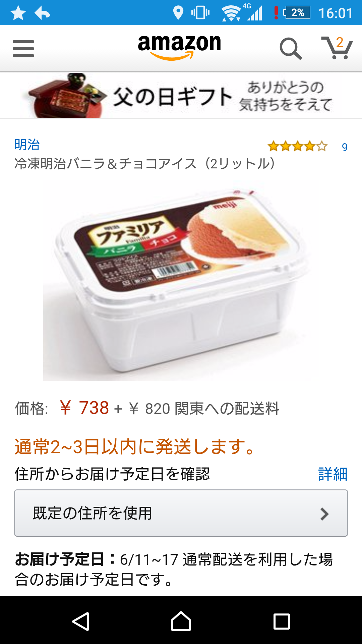
Task: Tap the Android back navigation button
Action: [x=81, y=621]
